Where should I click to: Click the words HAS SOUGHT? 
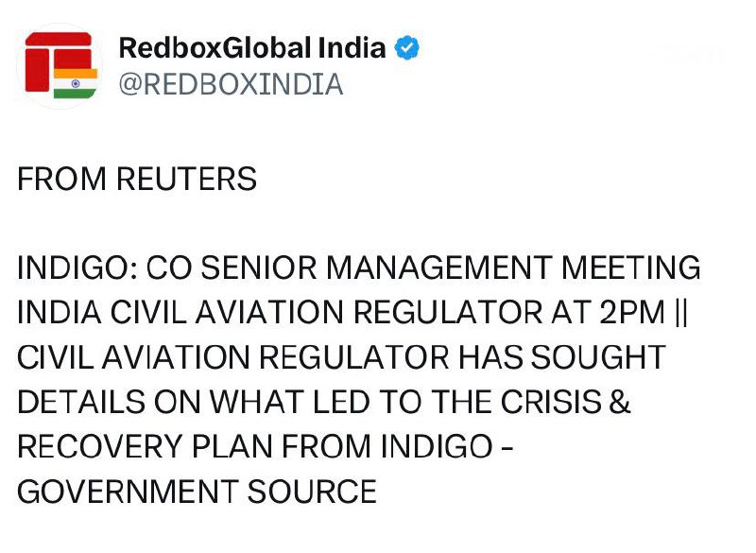[561, 357]
